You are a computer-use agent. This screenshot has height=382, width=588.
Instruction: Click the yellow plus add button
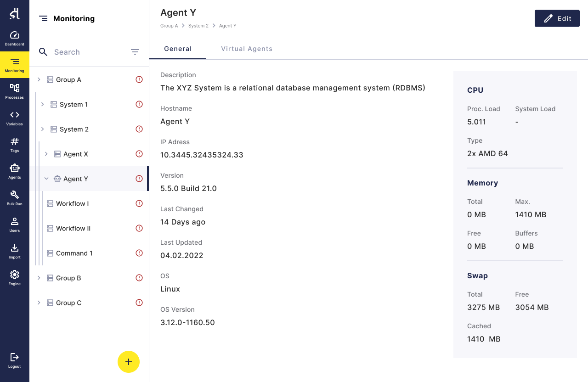[x=129, y=362]
